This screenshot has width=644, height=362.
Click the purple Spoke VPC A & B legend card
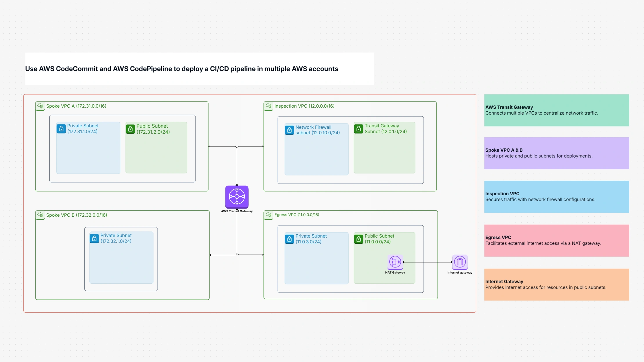[556, 153]
